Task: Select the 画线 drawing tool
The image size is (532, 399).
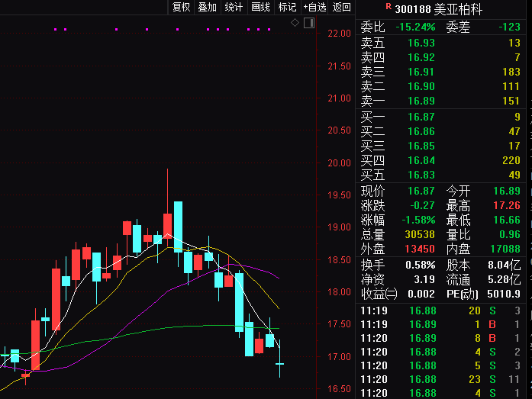Action: pyautogui.click(x=260, y=8)
